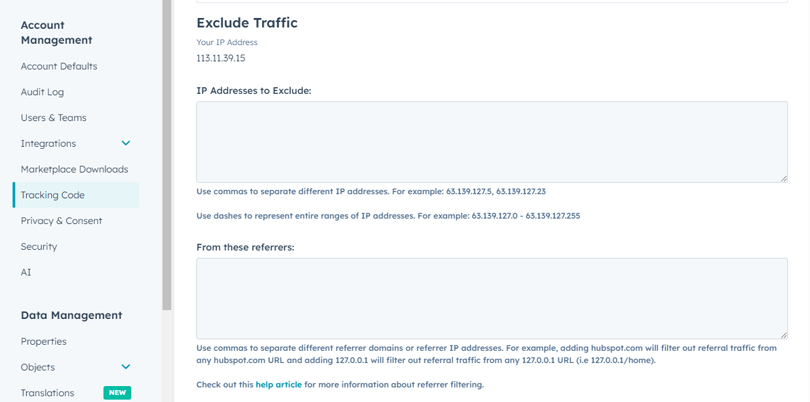Open Marketplace Downloads
This screenshot has width=810, height=402.
coord(74,169)
